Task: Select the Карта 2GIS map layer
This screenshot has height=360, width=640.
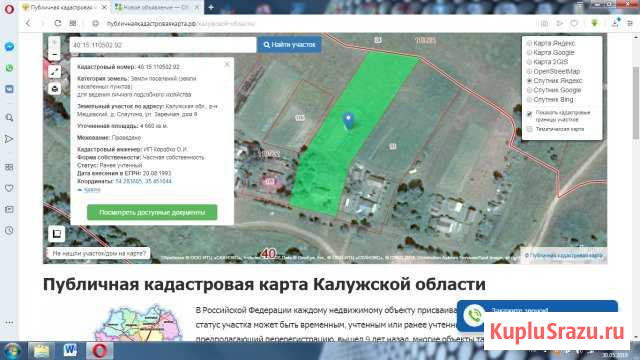Action: [x=548, y=62]
